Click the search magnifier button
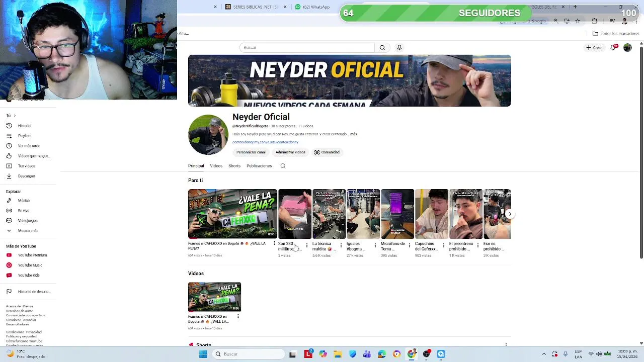This screenshot has height=362, width=644. [382, 47]
